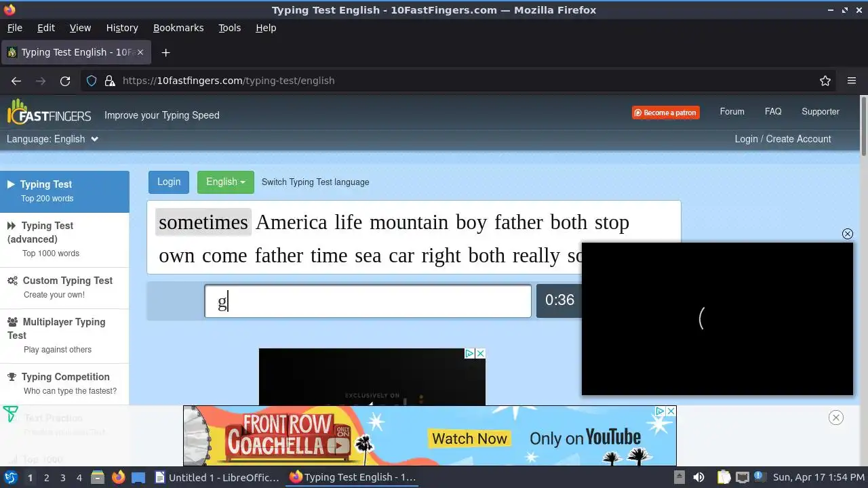Open the notification tray icon with exclamation
The height and width of the screenshot is (488, 868).
pyautogui.click(x=759, y=476)
